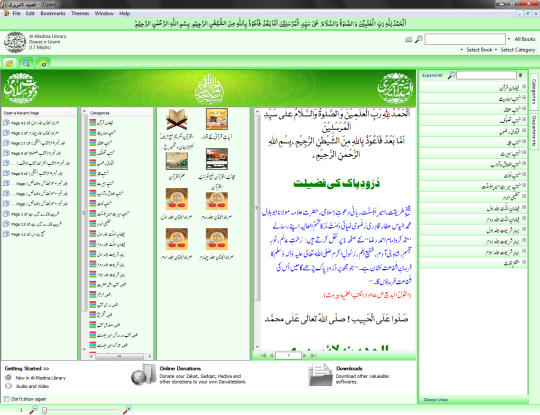Image resolution: width=540 pixels, height=415 pixels.
Task: Open the search tab with magnifier icon
Action: click(x=26, y=63)
